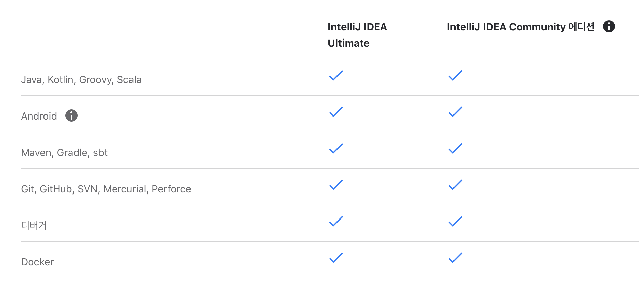Click info icon beside Community edition header
The image size is (644, 283).
pyautogui.click(x=609, y=26)
